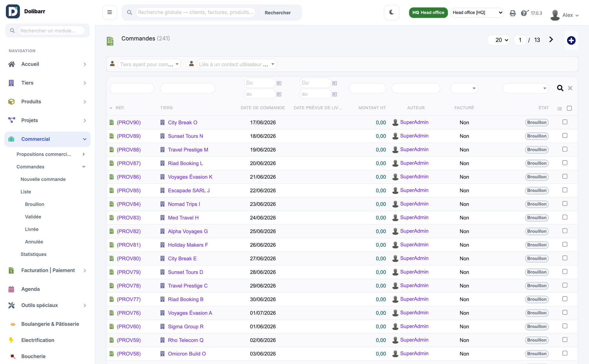Click the Facturation invoice icon

11,270
